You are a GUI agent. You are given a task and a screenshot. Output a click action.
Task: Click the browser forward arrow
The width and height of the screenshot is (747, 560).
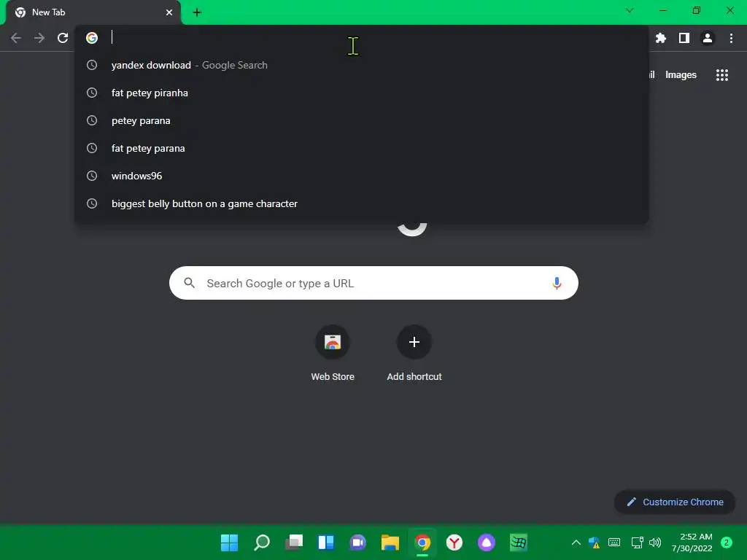coord(39,38)
